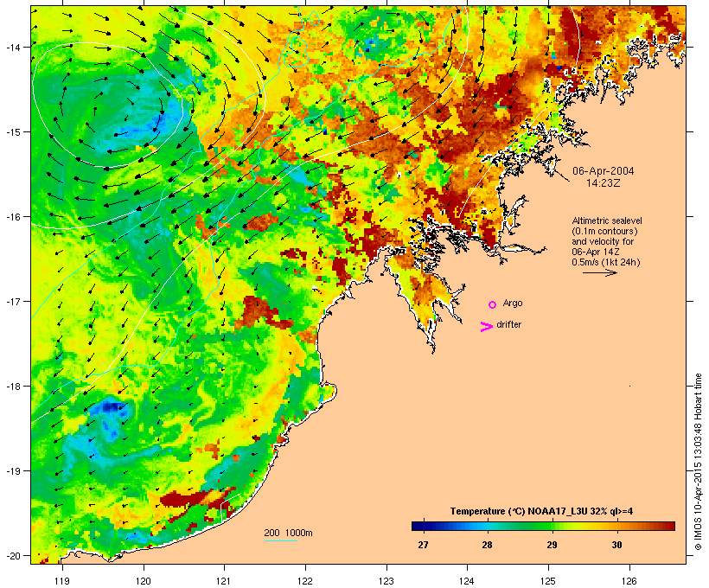Click the '06-Apr 14Z' caption line
Screen dimensions: 709x588
click(x=596, y=252)
